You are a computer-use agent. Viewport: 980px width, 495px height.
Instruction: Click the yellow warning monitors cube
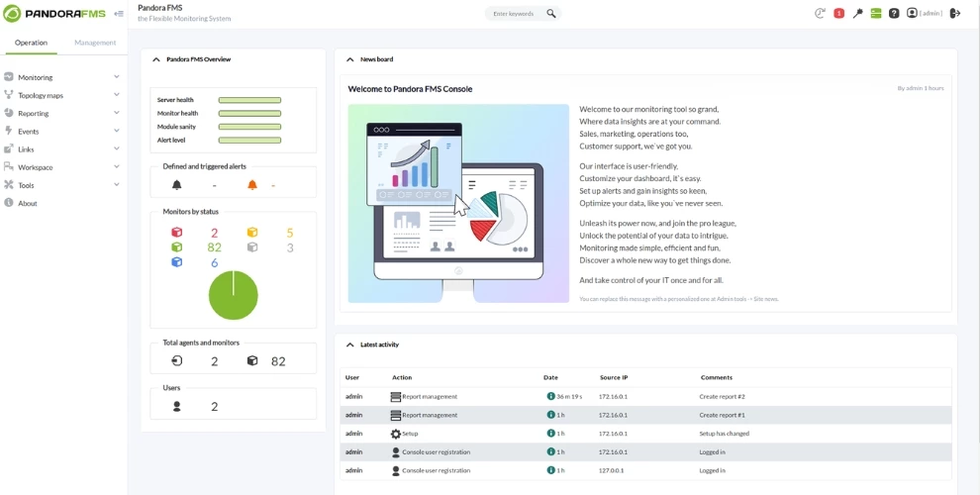pos(251,233)
